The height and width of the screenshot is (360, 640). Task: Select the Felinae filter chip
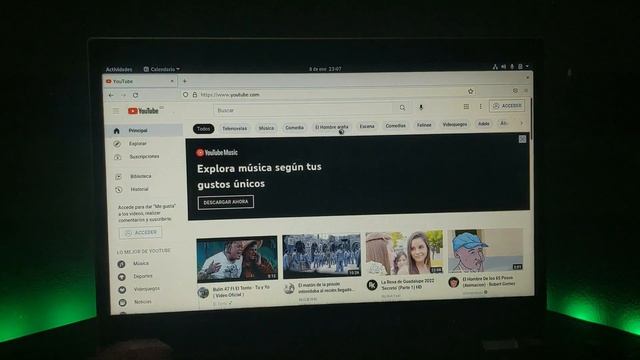tap(424, 125)
